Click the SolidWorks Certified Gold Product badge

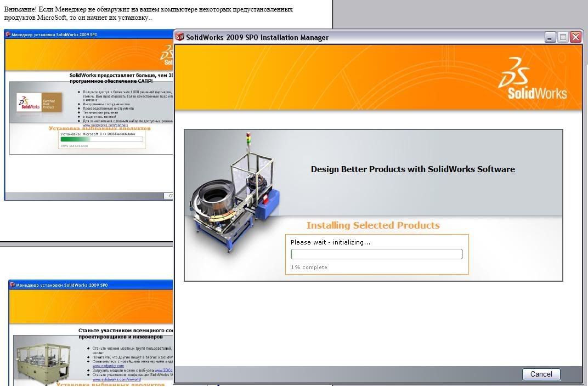(39, 102)
